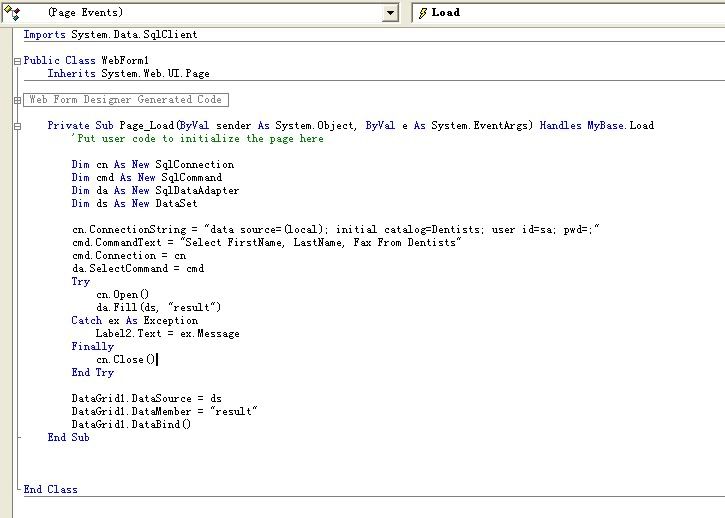The height and width of the screenshot is (518, 725).
Task: Click the cn.ConnectionString assignment line
Action: [336, 229]
